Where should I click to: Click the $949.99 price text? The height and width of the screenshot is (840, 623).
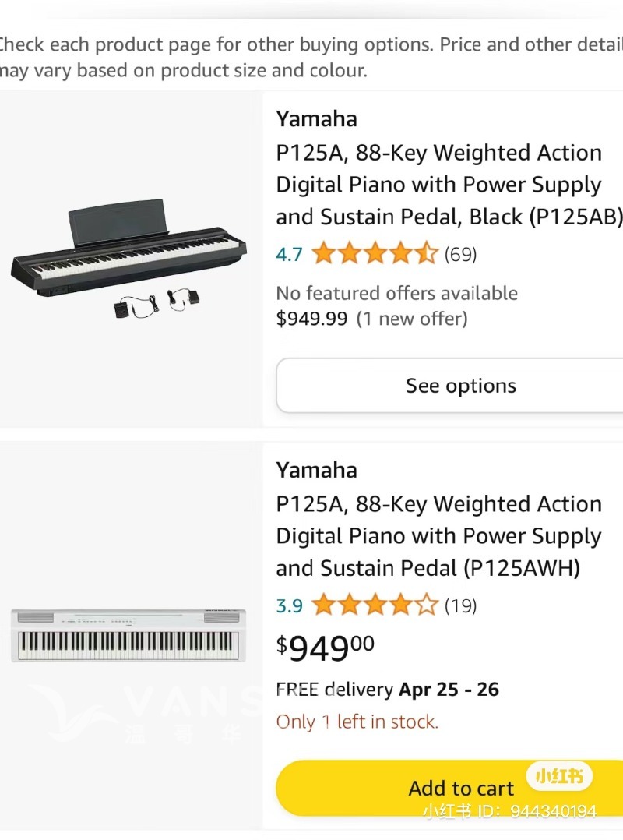(311, 319)
